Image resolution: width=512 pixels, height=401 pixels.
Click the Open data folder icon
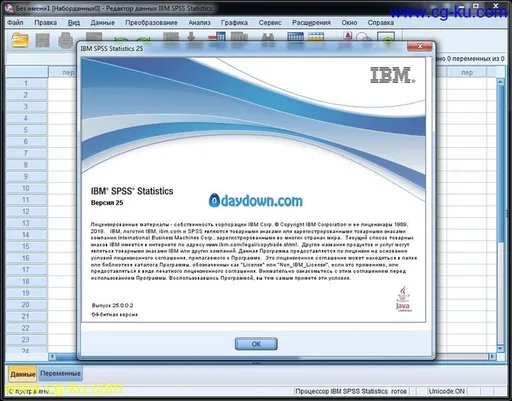click(20, 40)
